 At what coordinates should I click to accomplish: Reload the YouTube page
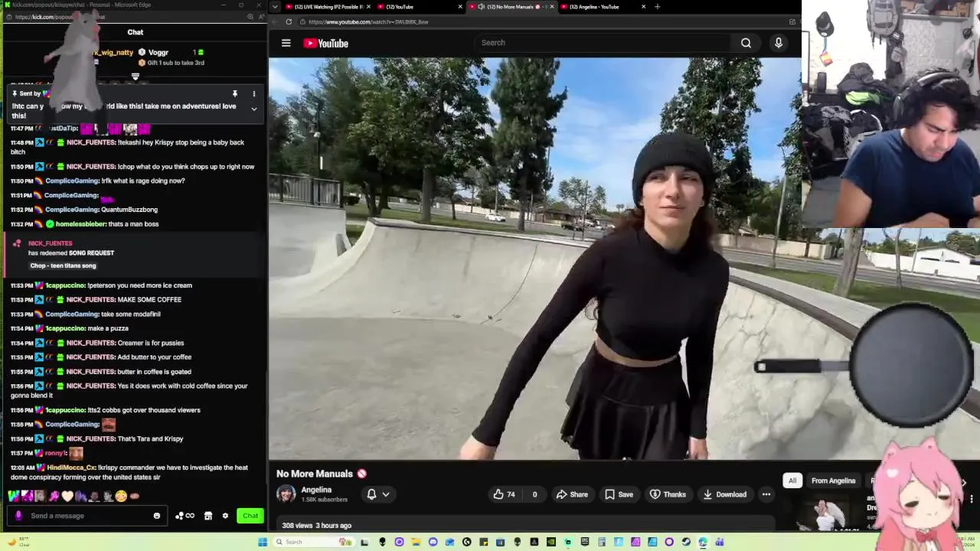(289, 22)
